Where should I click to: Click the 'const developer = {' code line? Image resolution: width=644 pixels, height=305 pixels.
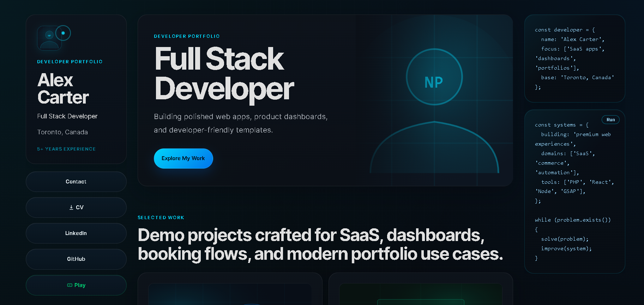565,30
